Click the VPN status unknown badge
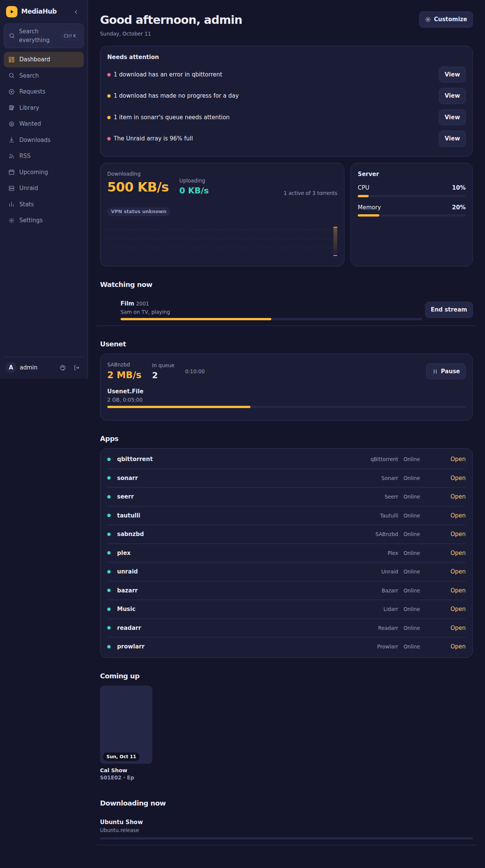This screenshot has height=868, width=485. [x=139, y=212]
